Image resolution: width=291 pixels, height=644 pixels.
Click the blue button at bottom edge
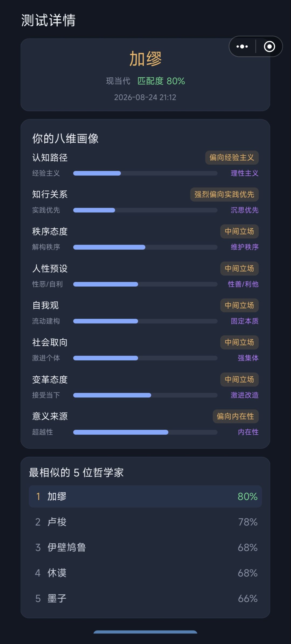(145, 632)
